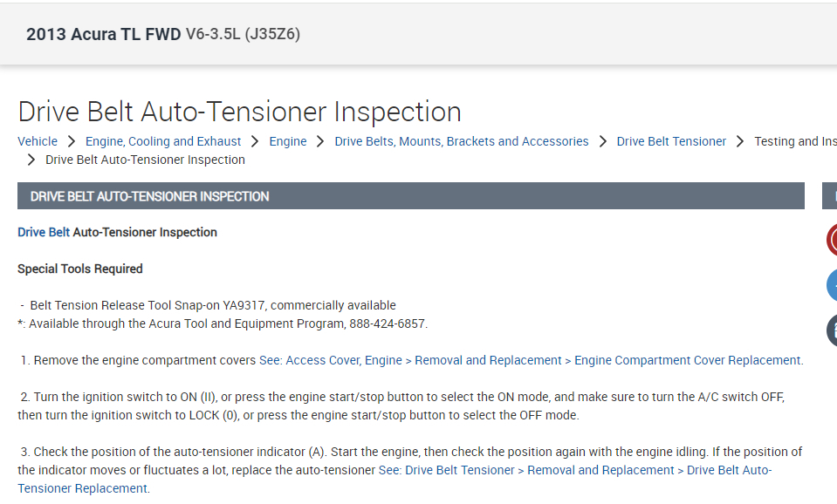Viewport: 837px width, 504px height.
Task: Click the partially visible gray panel header at right
Action: pos(830,196)
